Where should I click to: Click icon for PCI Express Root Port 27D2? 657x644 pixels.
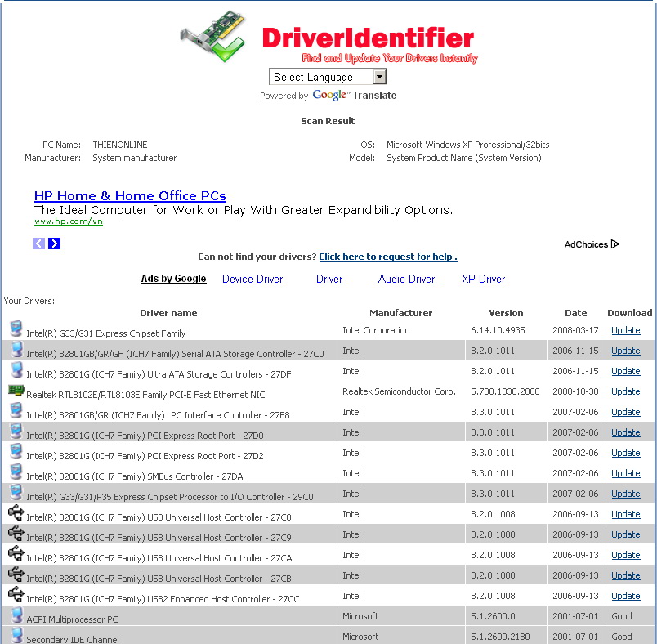pyautogui.click(x=16, y=451)
